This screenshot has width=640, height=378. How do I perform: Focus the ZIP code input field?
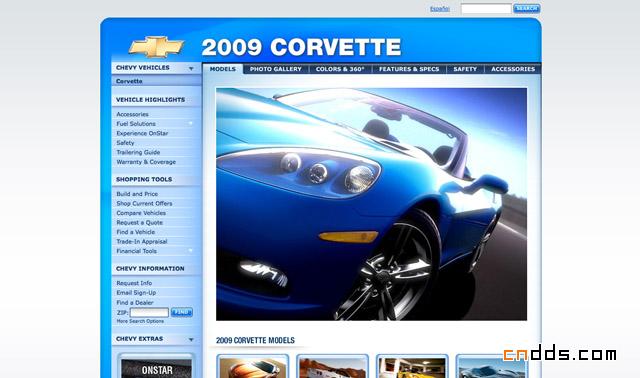pos(149,312)
